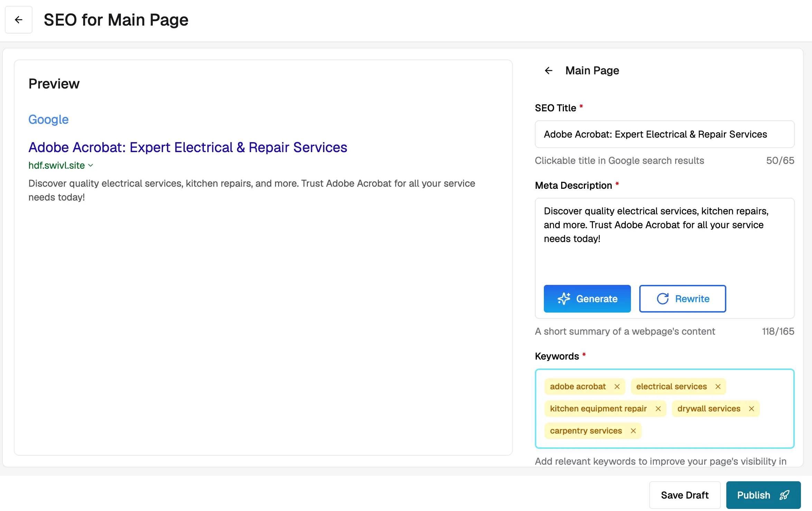Select the adobe acrobat keyword tag text

point(578,387)
